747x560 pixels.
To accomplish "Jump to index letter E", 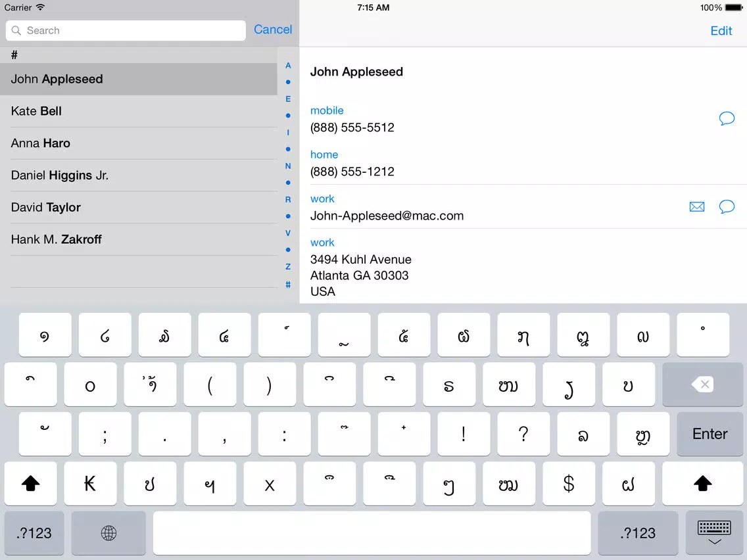I will pyautogui.click(x=288, y=99).
